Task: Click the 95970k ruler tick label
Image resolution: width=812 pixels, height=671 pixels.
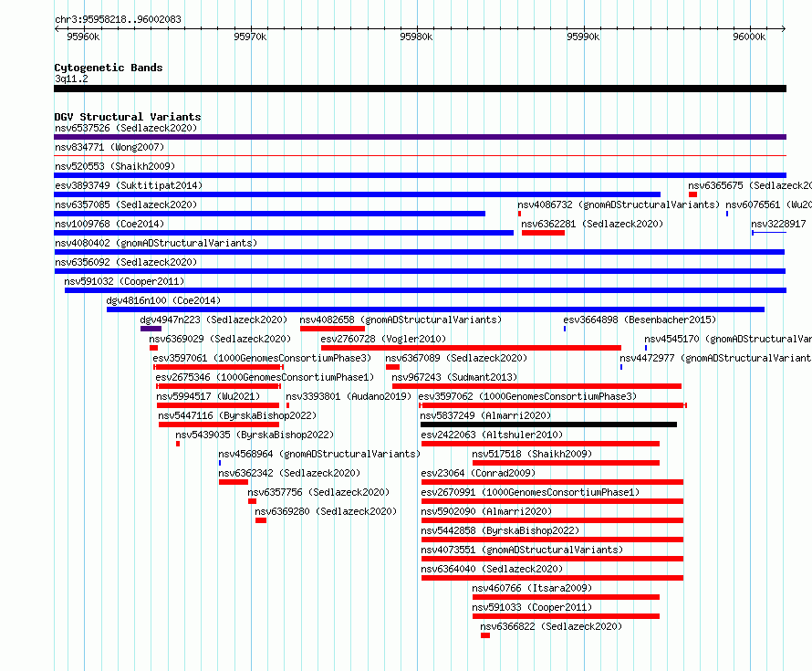Action: point(250,37)
